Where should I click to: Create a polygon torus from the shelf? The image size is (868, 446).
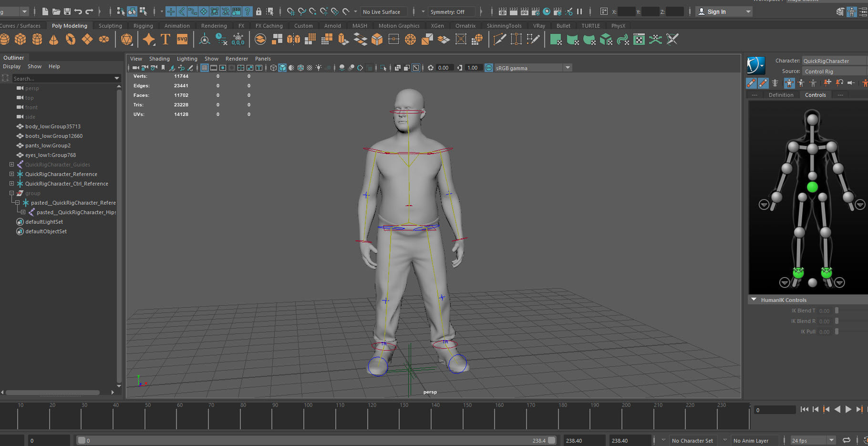point(71,39)
